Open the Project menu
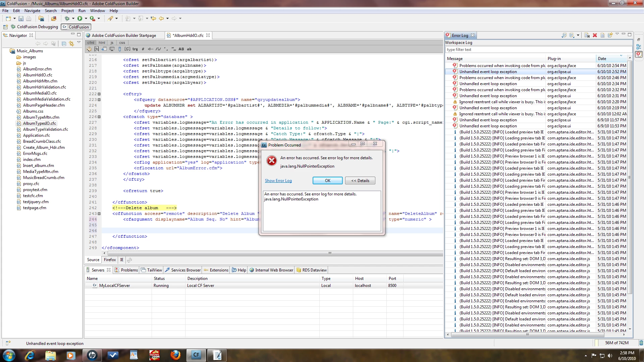644x362 pixels. (x=67, y=11)
